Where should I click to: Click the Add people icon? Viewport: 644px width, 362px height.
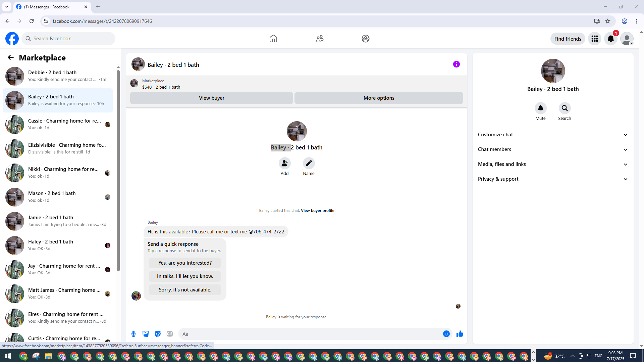pyautogui.click(x=285, y=163)
